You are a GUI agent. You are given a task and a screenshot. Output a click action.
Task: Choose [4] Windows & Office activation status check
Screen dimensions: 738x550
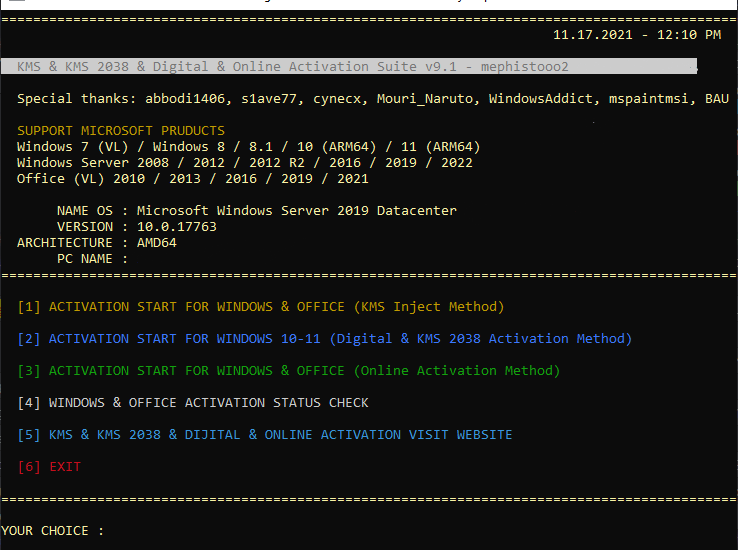(x=193, y=403)
